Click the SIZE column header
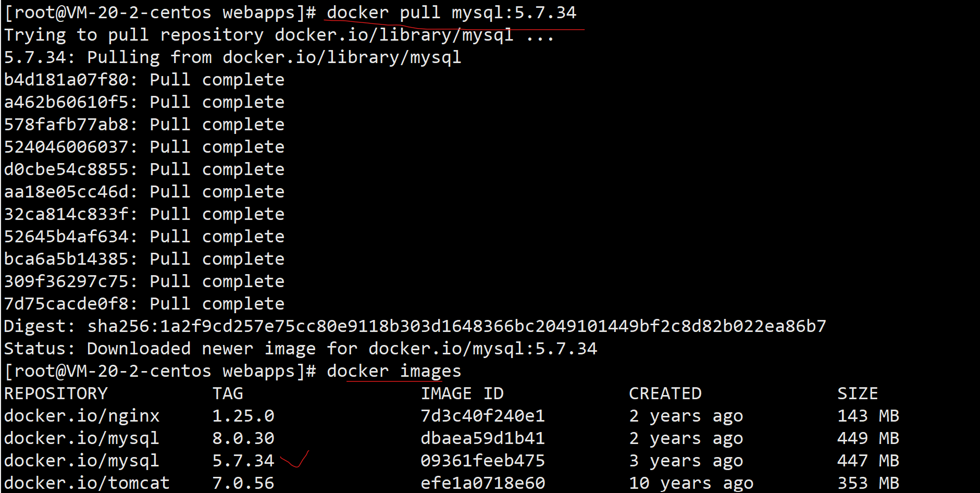Screen dimensions: 980x493 (x=858, y=393)
